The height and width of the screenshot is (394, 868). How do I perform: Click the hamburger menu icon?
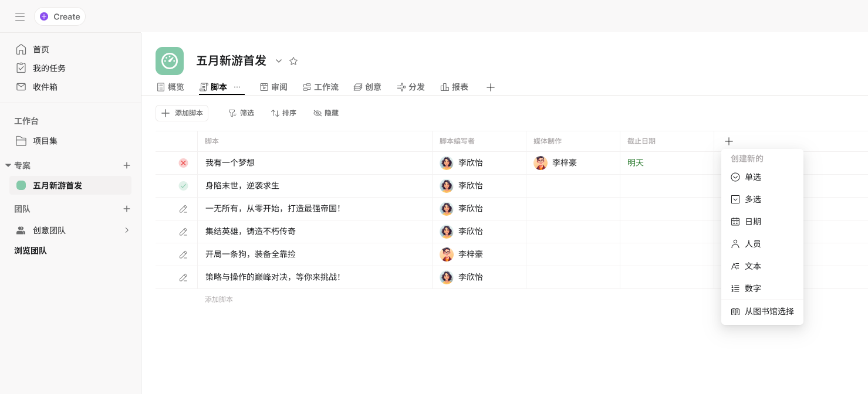[x=20, y=16]
